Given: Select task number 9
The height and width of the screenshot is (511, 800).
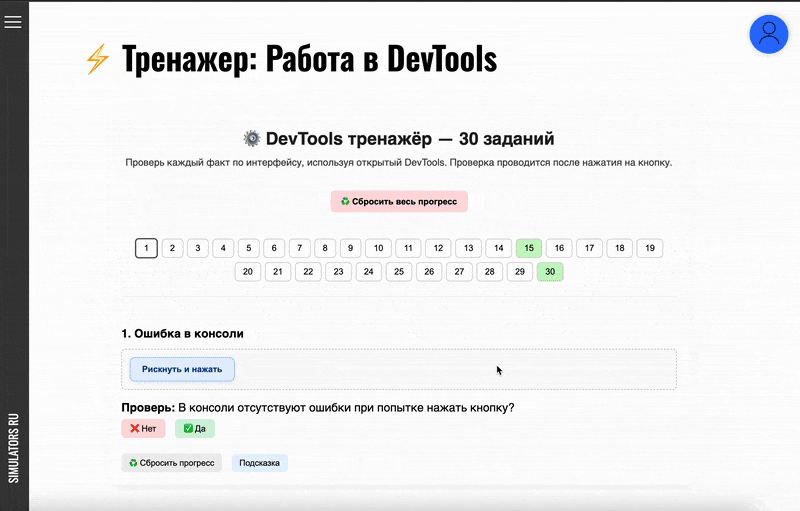Looking at the screenshot, I should (351, 248).
